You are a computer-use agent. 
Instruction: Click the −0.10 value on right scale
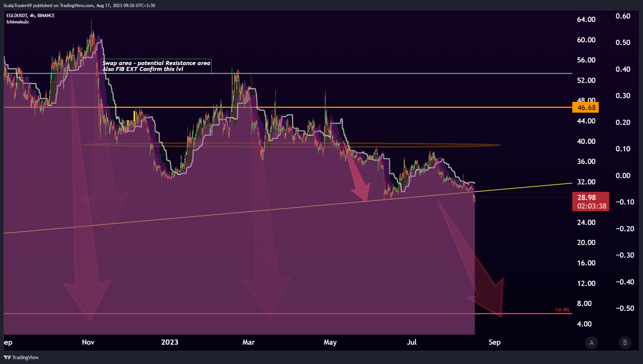[625, 202]
